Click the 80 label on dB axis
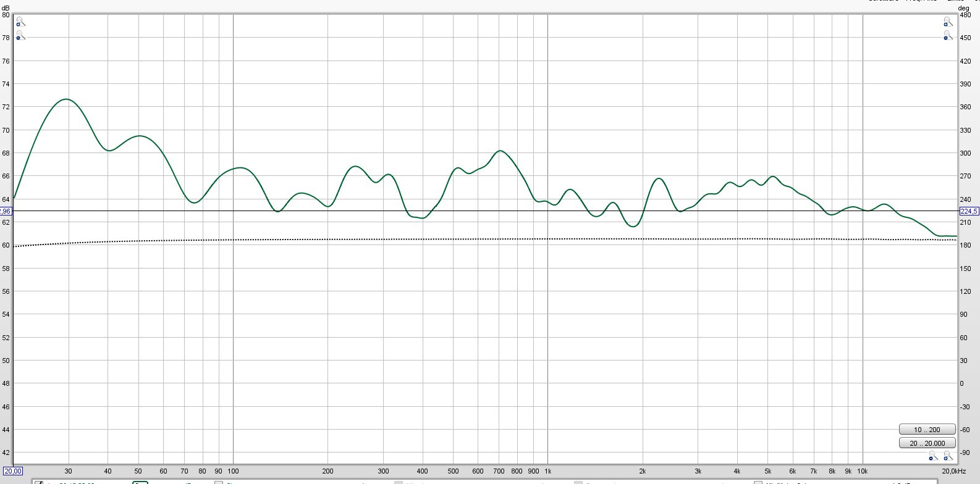The width and height of the screenshot is (980, 484). tap(6, 15)
